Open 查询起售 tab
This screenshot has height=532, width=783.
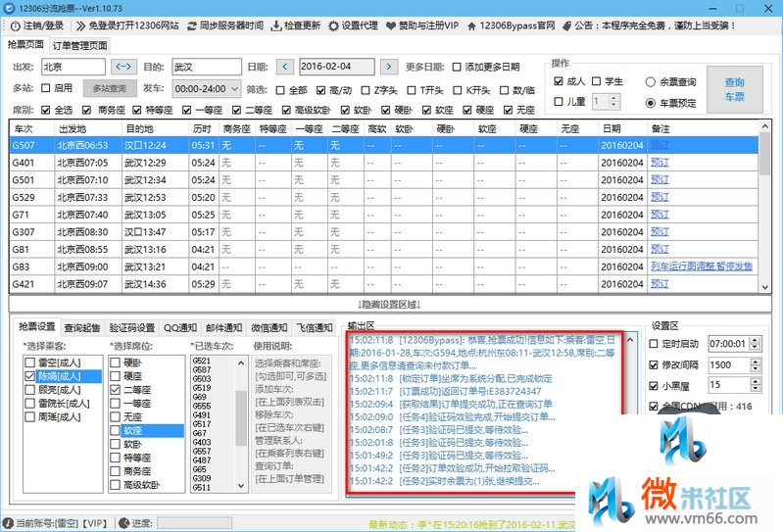82,327
